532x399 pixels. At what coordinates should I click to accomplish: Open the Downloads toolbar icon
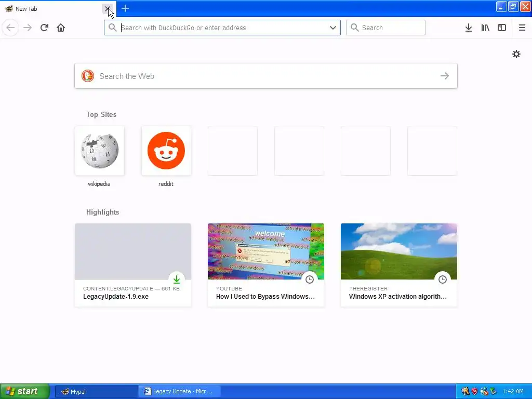469,28
